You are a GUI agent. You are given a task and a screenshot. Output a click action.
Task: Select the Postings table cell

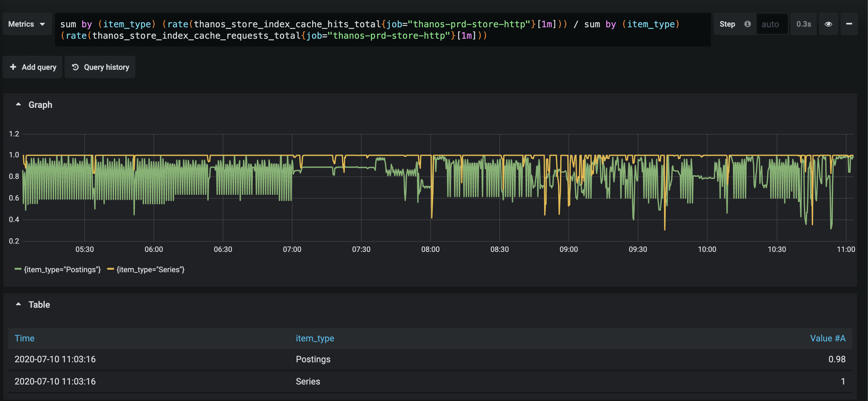[x=313, y=359]
